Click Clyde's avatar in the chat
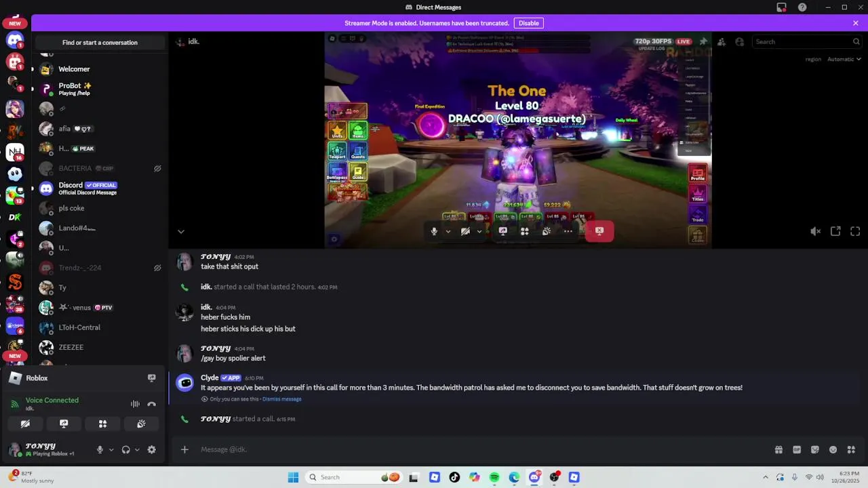 (184, 383)
